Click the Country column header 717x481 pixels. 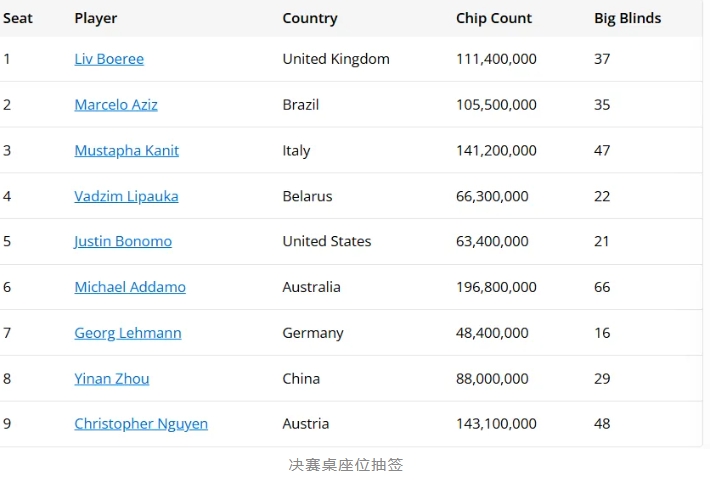coord(310,18)
